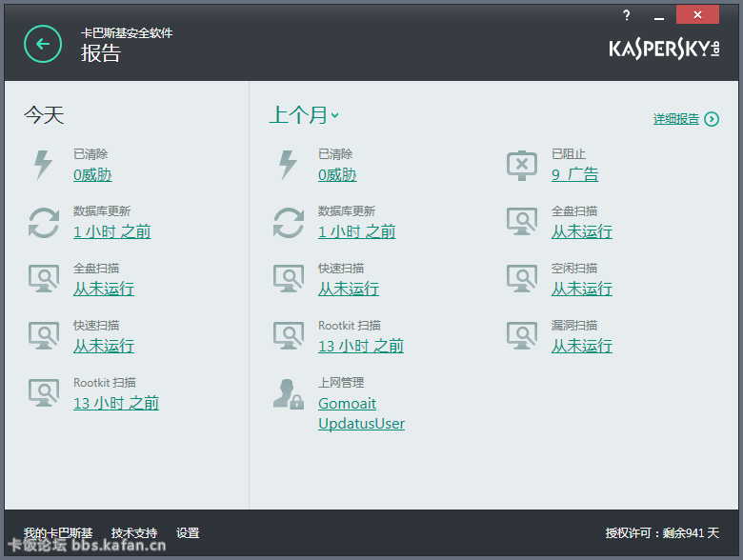
Task: Click the lightning icon under 上个月
Action: [x=288, y=165]
